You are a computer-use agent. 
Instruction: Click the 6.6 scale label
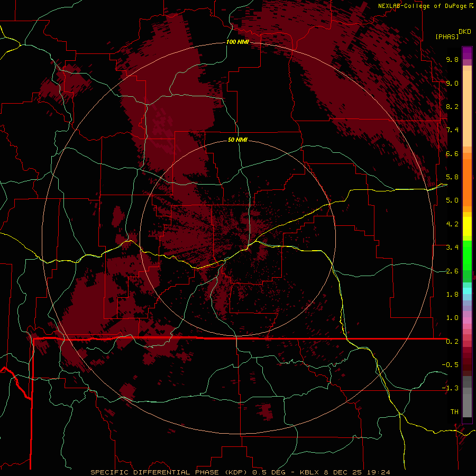[452, 153]
